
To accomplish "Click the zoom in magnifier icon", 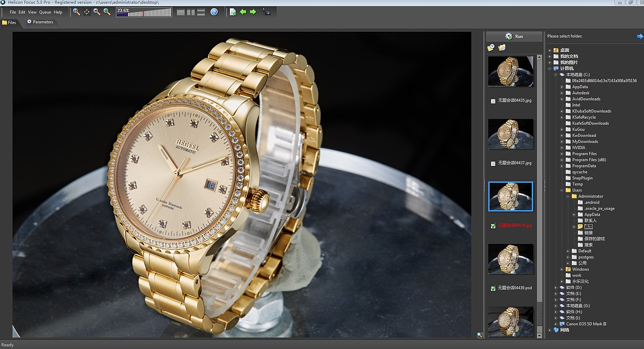I will (107, 12).
